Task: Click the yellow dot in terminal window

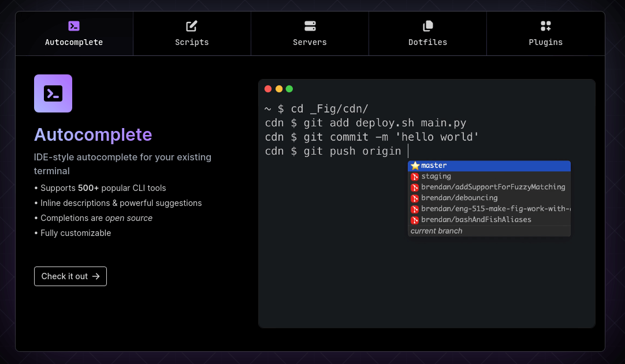Action: point(279,89)
